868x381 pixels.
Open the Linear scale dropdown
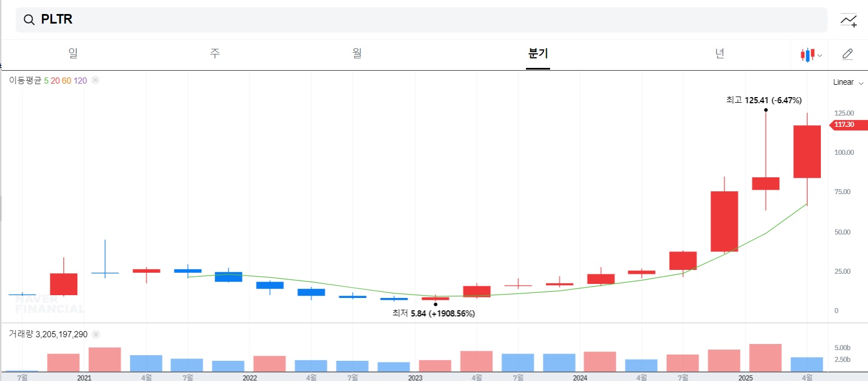tap(848, 82)
